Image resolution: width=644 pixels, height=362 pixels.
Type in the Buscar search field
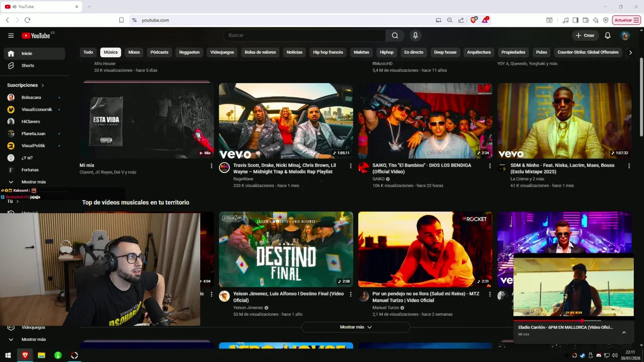coord(304,35)
